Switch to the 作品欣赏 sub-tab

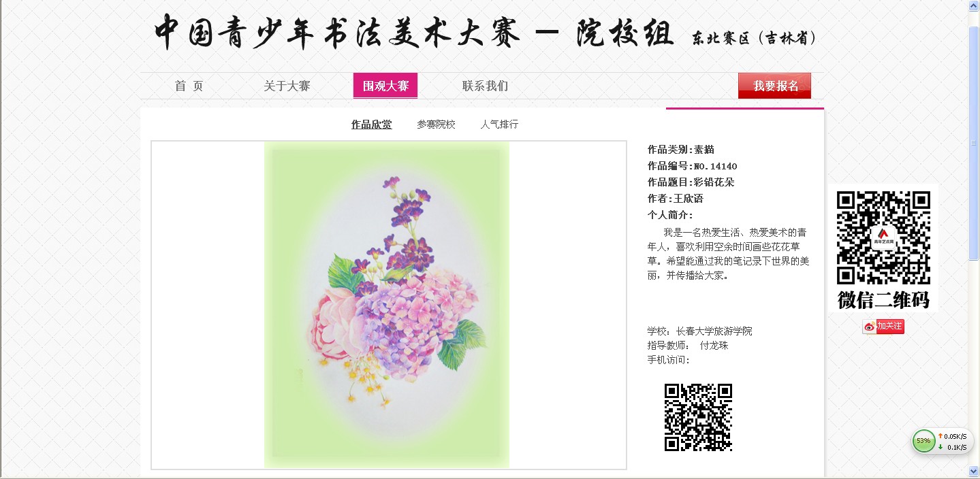point(371,125)
